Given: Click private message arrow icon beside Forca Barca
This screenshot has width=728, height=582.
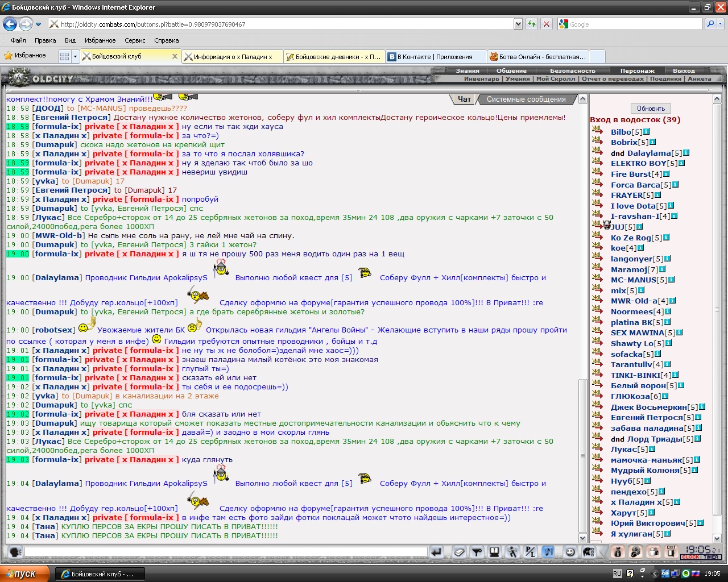Looking at the screenshot, I should click(597, 184).
